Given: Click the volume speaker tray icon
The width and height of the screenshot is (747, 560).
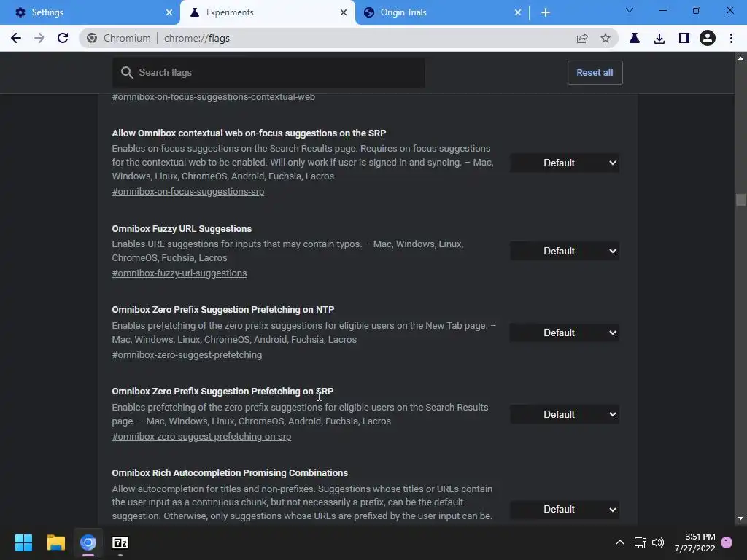Looking at the screenshot, I should tap(658, 542).
